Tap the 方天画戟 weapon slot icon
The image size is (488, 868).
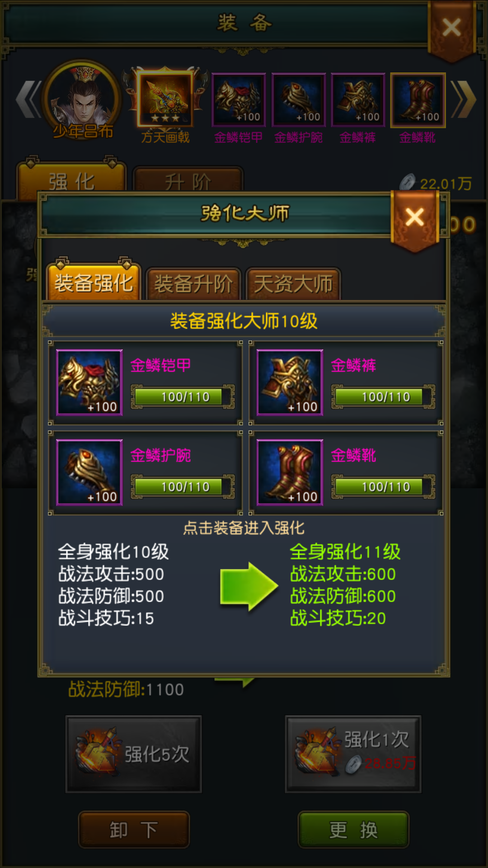pyautogui.click(x=165, y=99)
